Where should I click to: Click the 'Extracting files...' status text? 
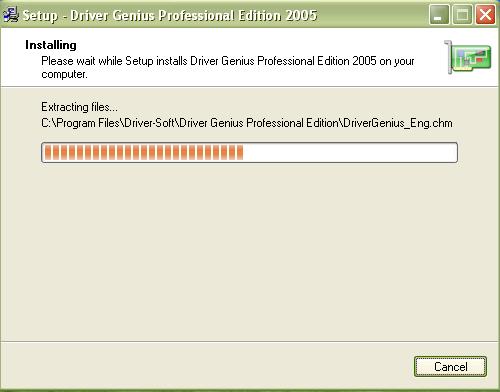click(x=79, y=107)
